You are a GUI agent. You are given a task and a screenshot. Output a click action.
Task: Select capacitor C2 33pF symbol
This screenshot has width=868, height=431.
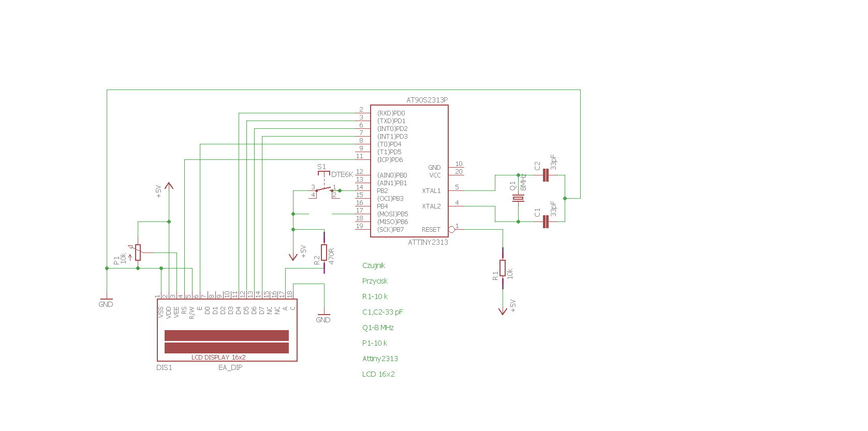(x=545, y=175)
